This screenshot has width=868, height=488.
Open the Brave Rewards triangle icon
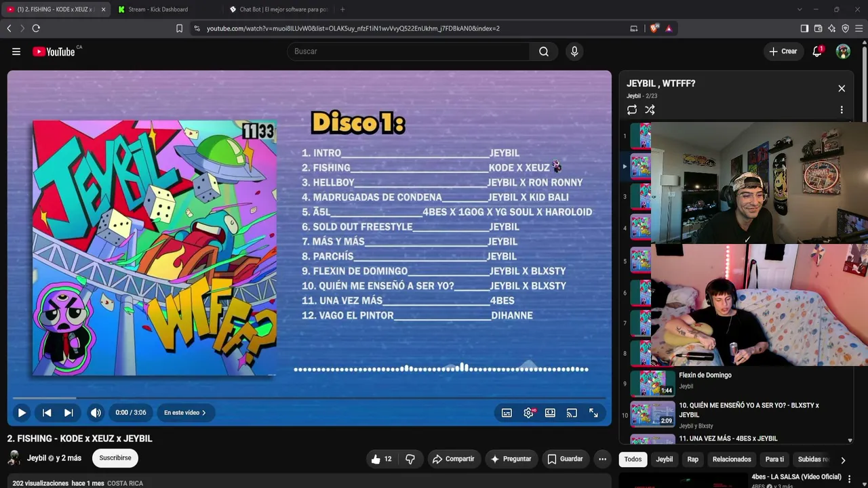coord(669,28)
